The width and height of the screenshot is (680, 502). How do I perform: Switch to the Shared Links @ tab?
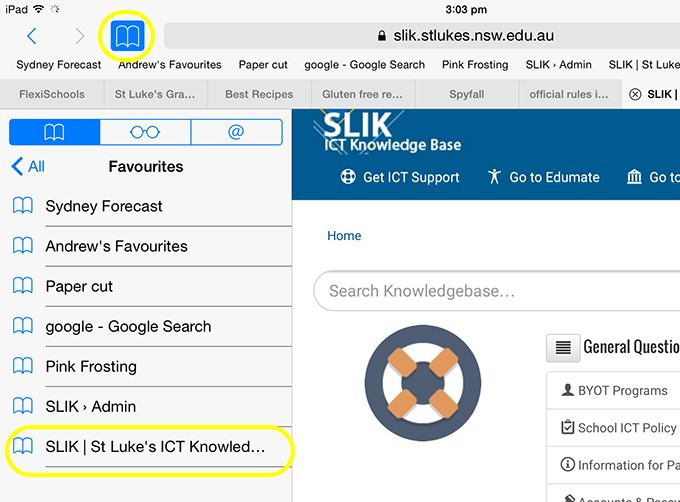[x=236, y=132]
